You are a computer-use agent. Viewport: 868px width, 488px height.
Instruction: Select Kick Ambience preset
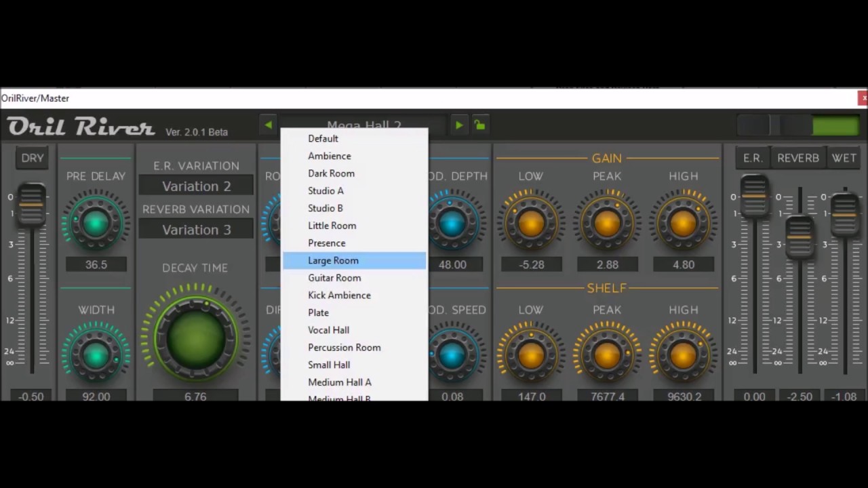click(x=355, y=296)
